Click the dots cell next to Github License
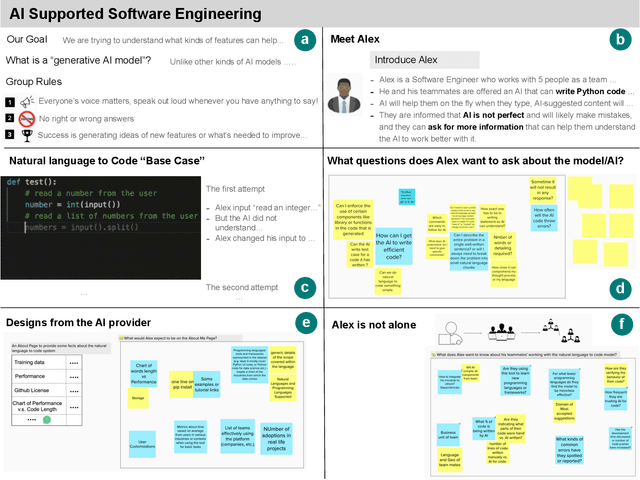The width and height of the screenshot is (640, 480). (74, 391)
